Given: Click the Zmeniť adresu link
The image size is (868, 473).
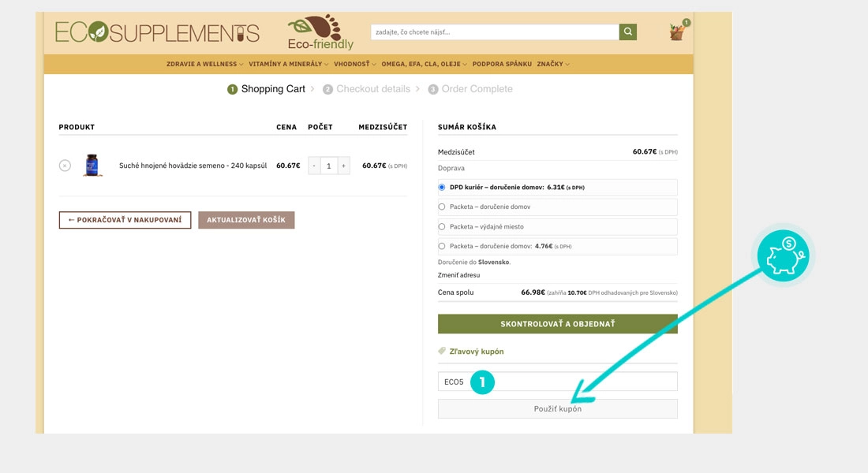Looking at the screenshot, I should tap(458, 274).
